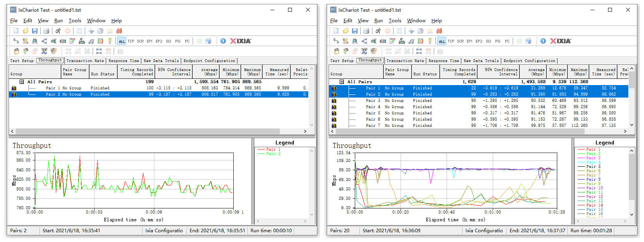This screenshot has width=644, height=242.
Task: Click the info icon in left window
Action: (x=223, y=41)
